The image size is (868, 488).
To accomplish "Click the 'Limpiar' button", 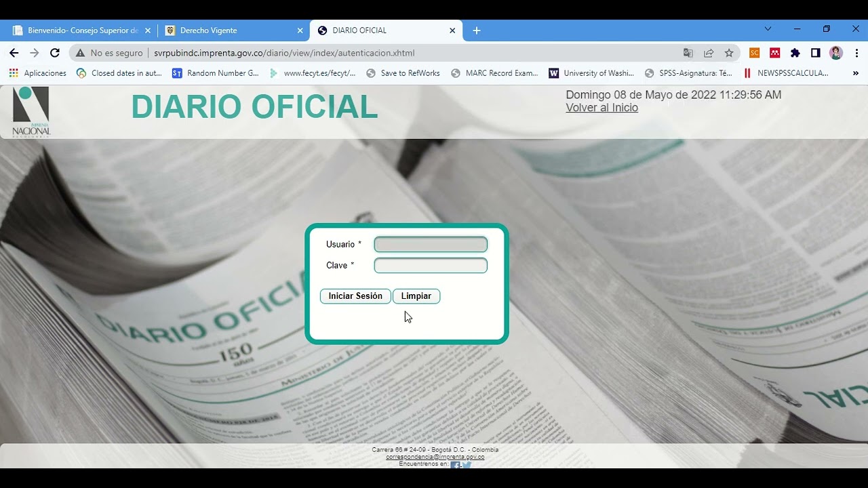I will point(416,296).
